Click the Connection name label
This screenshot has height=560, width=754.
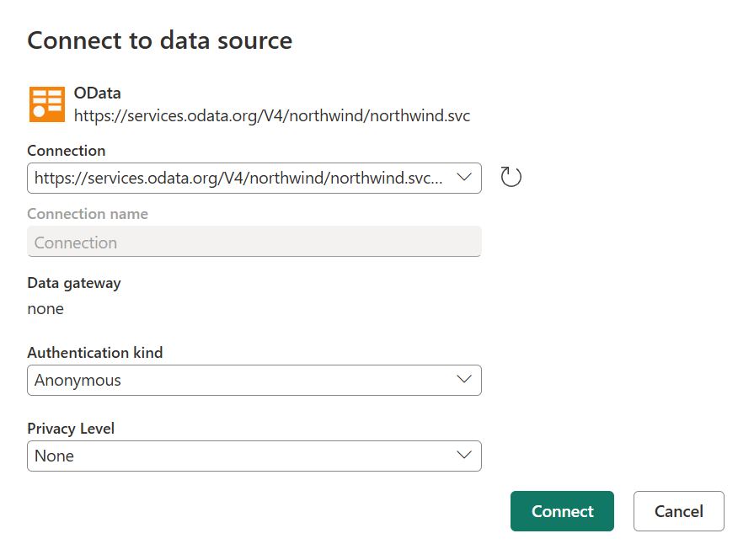pyautogui.click(x=88, y=214)
